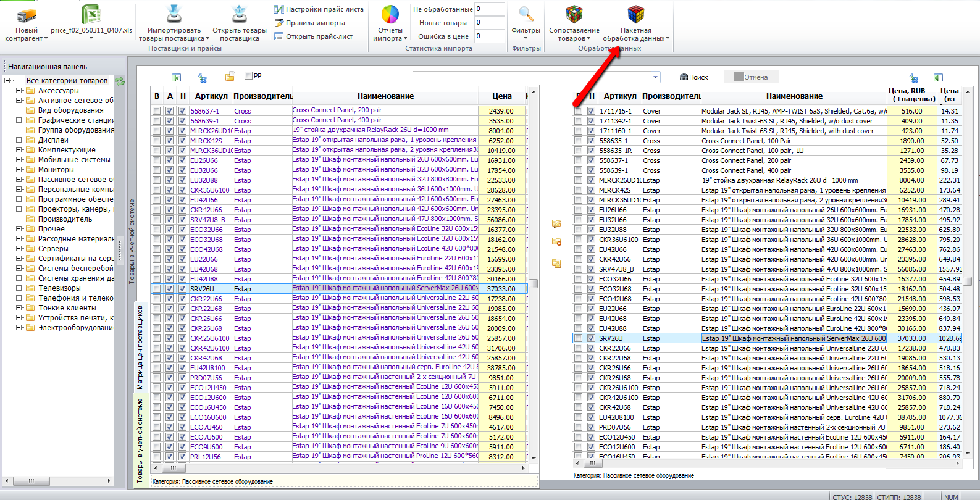Expand the Дисплеи category node
This screenshot has width=980, height=500.
pyautogui.click(x=19, y=140)
